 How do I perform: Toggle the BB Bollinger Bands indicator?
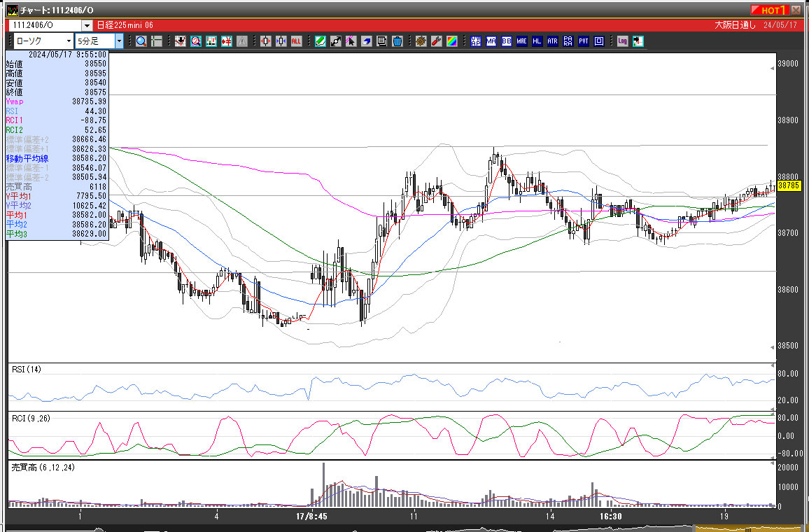tap(507, 41)
